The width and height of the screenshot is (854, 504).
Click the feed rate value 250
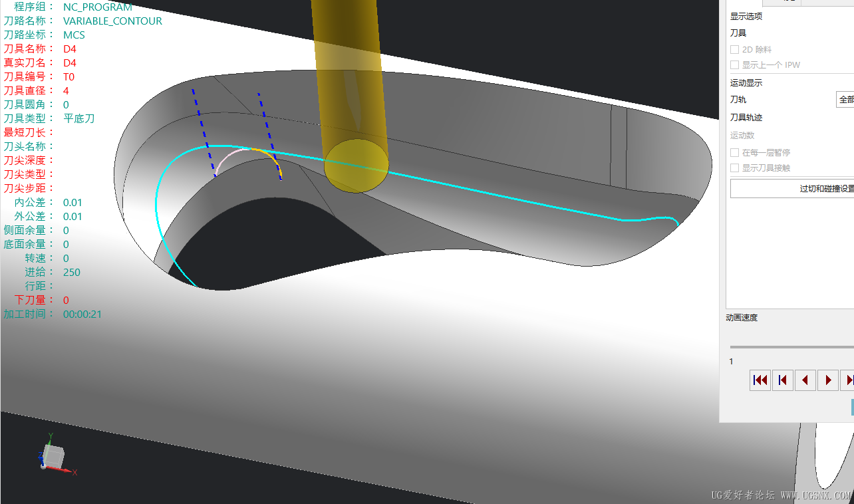tap(72, 272)
